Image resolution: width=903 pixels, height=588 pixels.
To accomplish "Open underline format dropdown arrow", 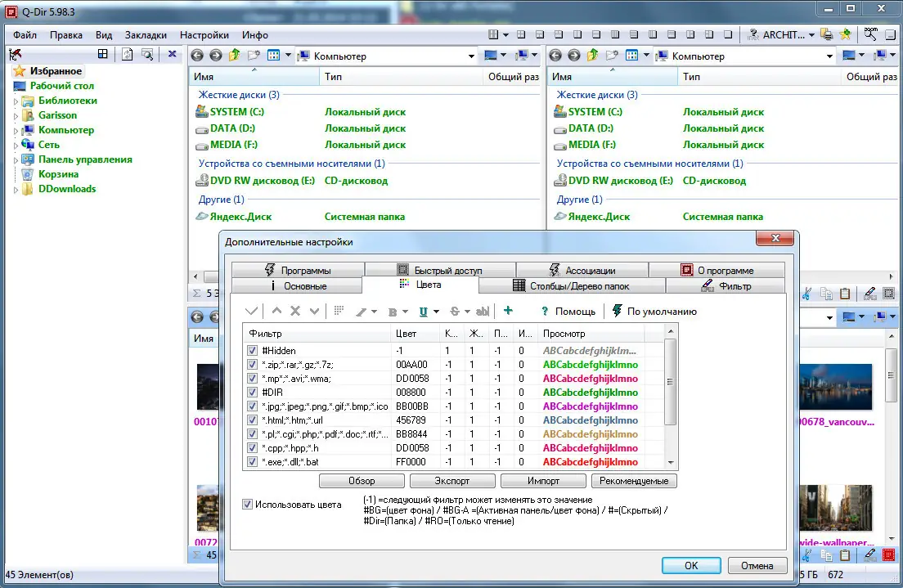I will point(436,312).
